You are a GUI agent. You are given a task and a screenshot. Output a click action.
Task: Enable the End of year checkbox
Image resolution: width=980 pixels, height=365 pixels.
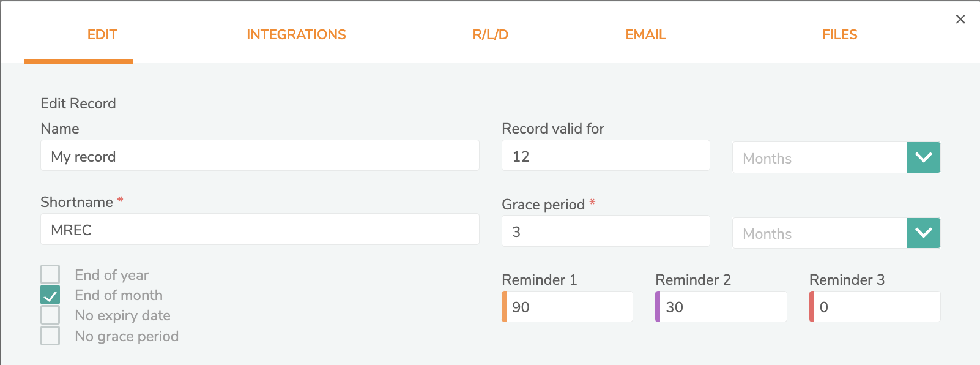click(x=50, y=274)
